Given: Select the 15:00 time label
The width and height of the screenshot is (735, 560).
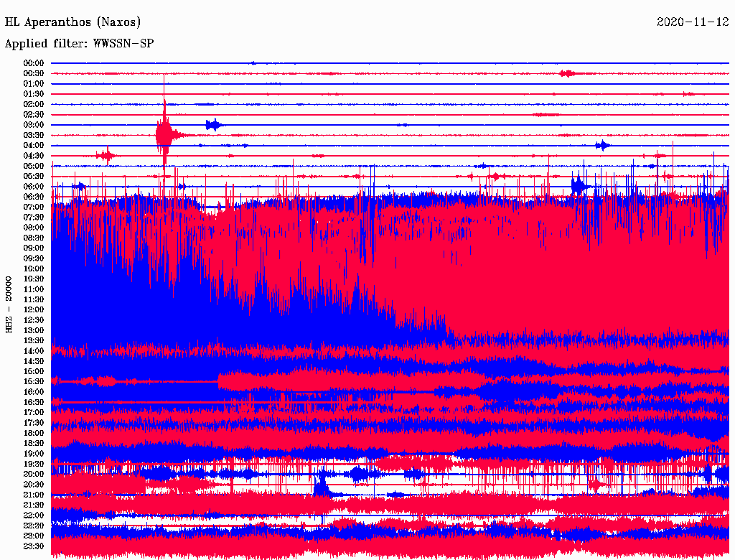Looking at the screenshot, I should (x=34, y=371).
